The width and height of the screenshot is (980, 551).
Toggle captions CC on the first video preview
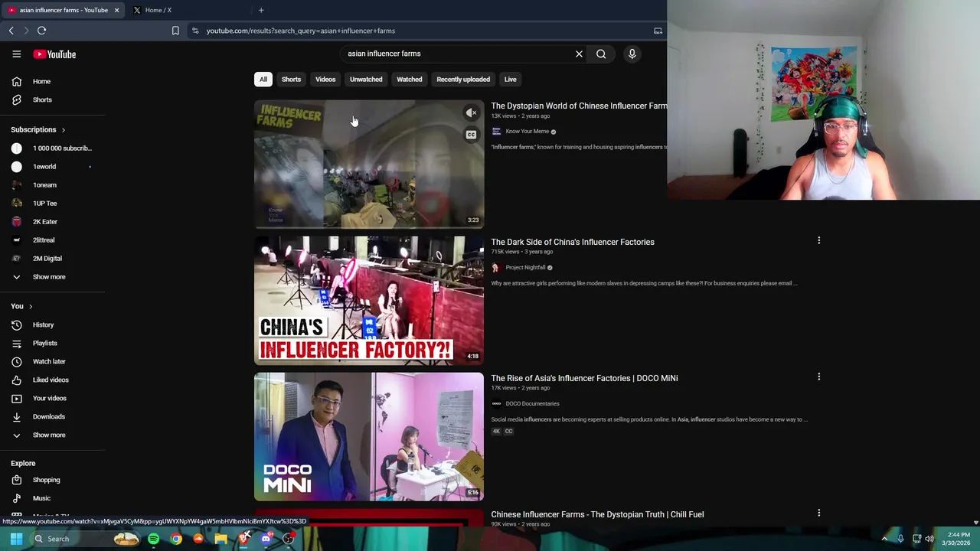pos(471,135)
